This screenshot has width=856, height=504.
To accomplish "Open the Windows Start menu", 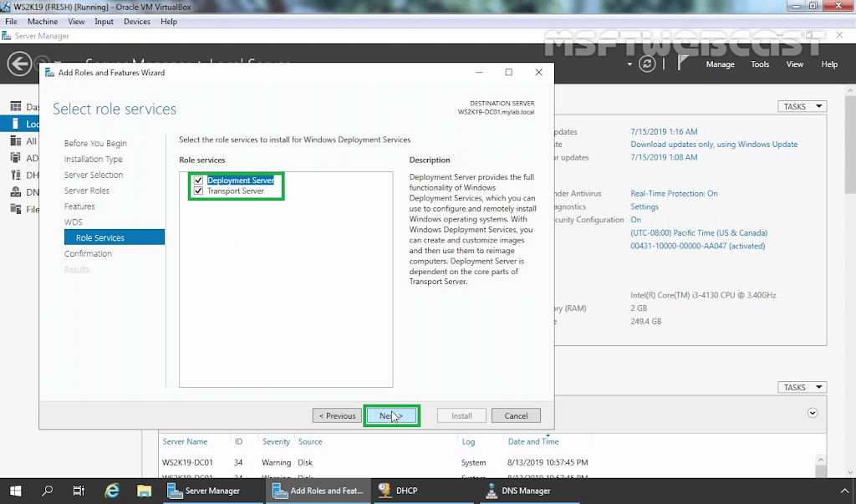I will tap(15, 491).
